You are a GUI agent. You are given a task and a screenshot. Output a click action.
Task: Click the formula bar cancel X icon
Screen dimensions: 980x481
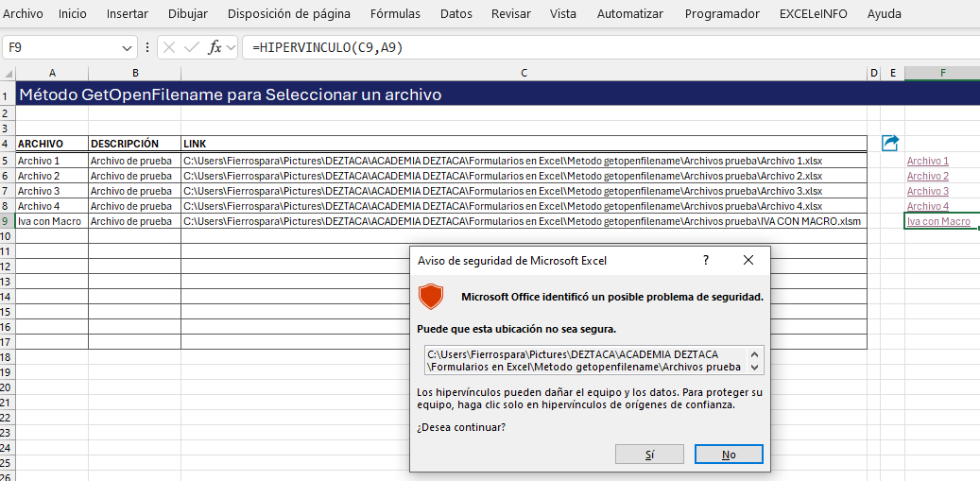(170, 47)
